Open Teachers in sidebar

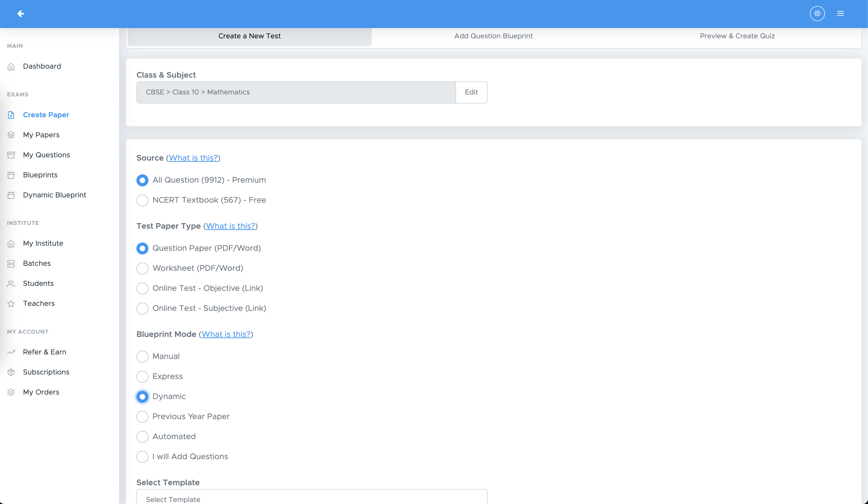(x=39, y=303)
